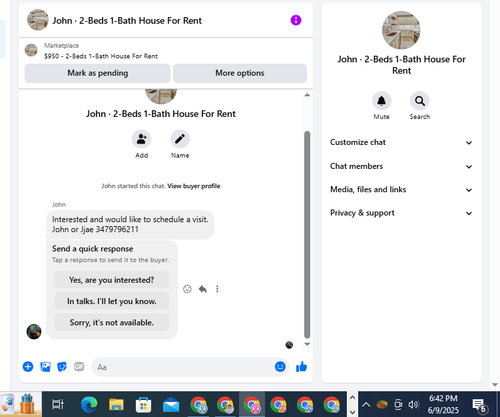Click chat scrollbar up arrow

tap(307, 95)
